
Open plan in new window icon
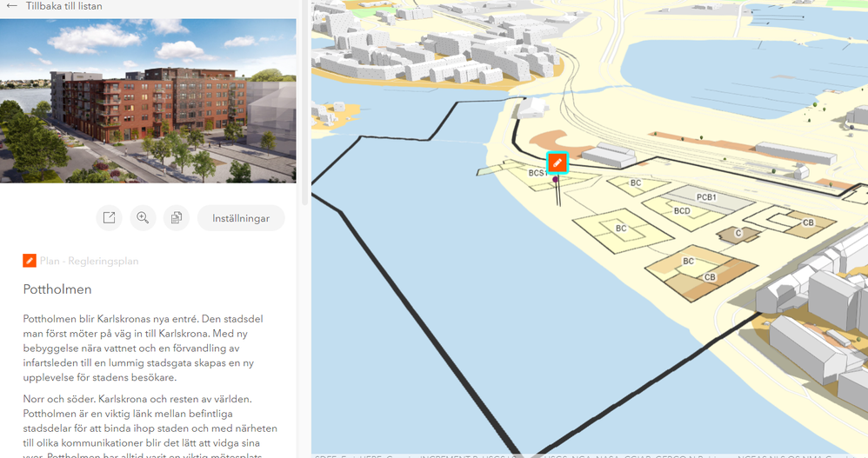109,218
